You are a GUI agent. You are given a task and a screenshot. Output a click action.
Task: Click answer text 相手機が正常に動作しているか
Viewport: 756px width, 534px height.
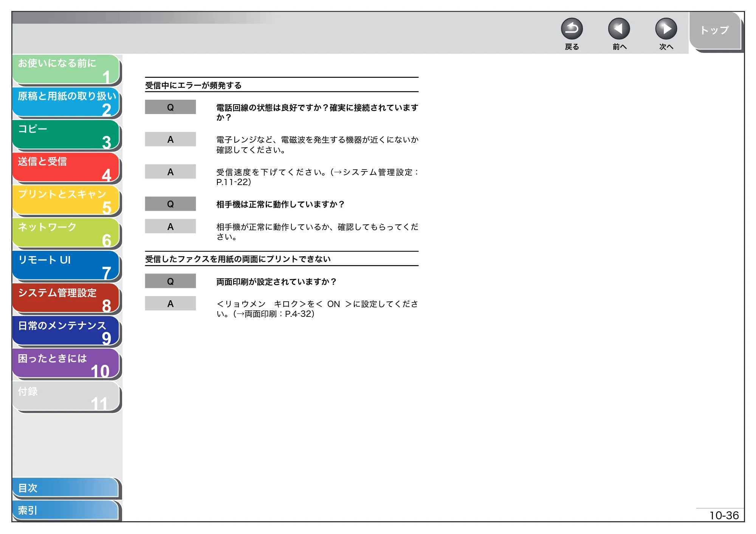[317, 232]
